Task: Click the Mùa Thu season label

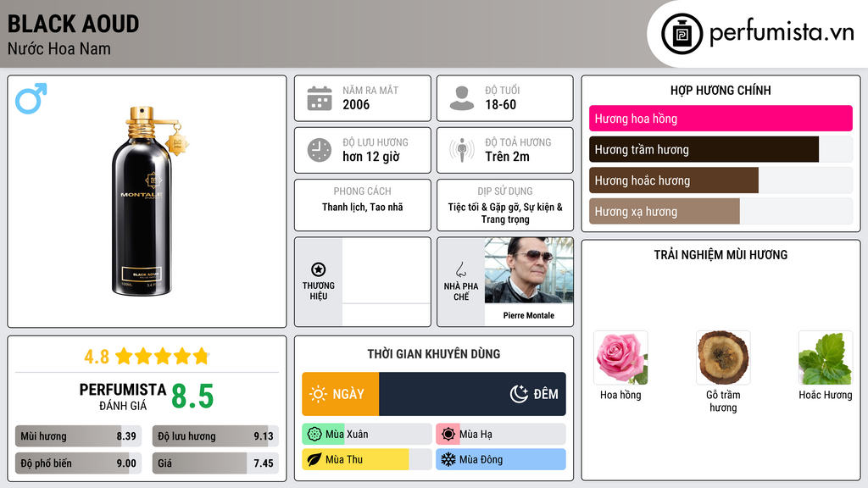Action: [344, 459]
